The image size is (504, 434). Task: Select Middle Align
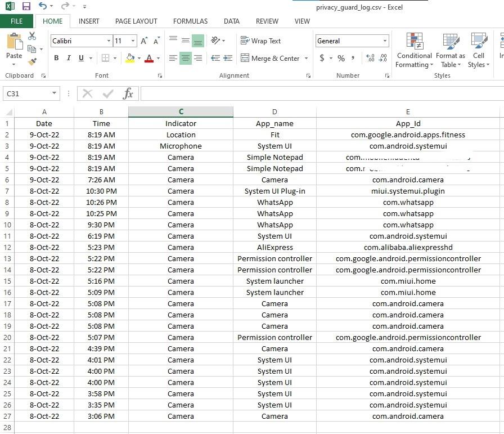click(186, 41)
